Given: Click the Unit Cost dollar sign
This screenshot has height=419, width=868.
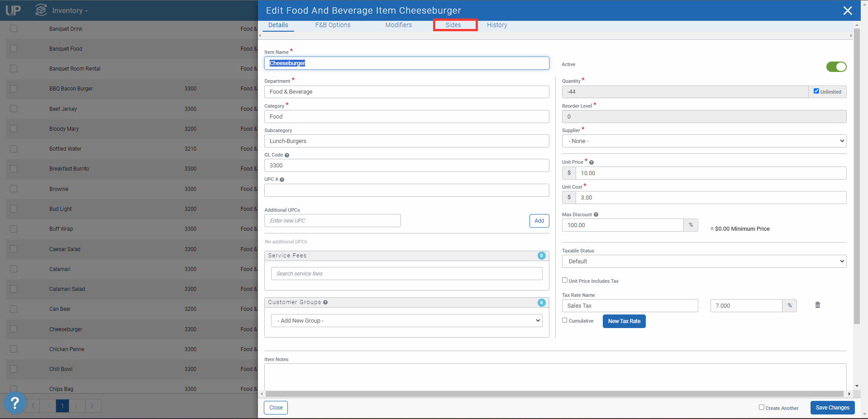Looking at the screenshot, I should coord(569,197).
